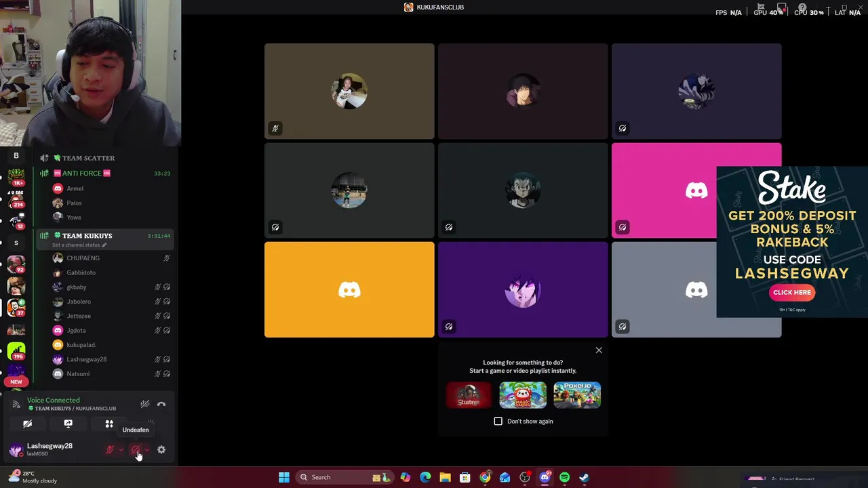
Task: Show voice connection signal details
Action: click(16, 405)
